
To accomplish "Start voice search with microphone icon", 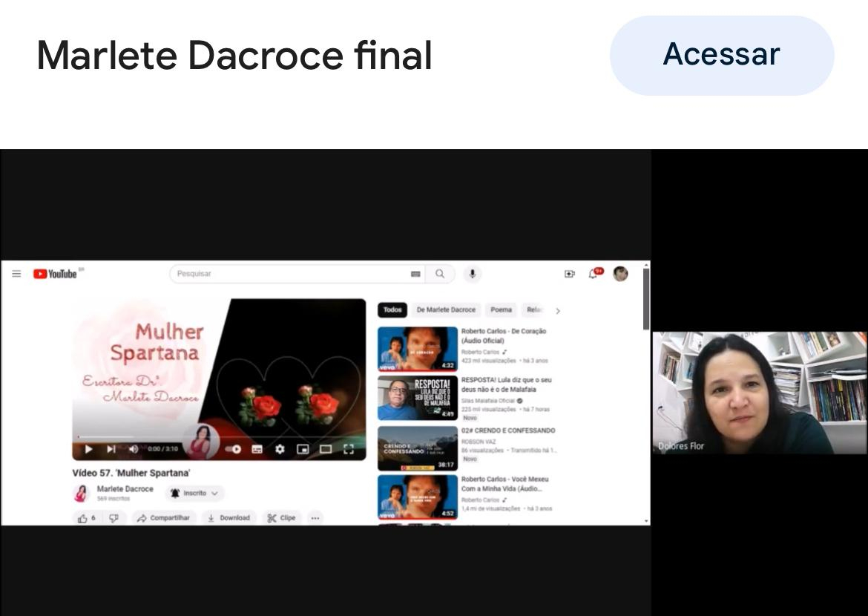I will 472,274.
